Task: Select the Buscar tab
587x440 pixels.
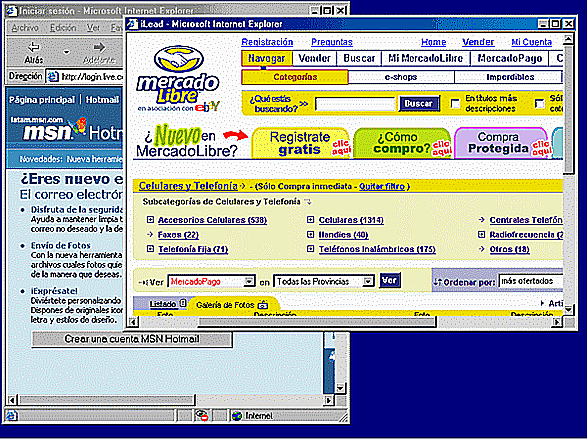Action: pyautogui.click(x=359, y=58)
